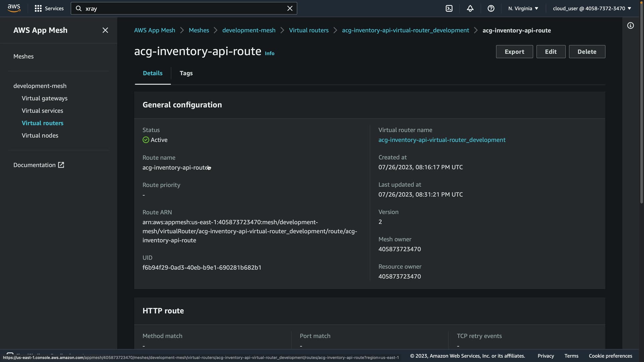Click development-mesh breadcrumb link
Screen dimensions: 644x362
[249, 30]
